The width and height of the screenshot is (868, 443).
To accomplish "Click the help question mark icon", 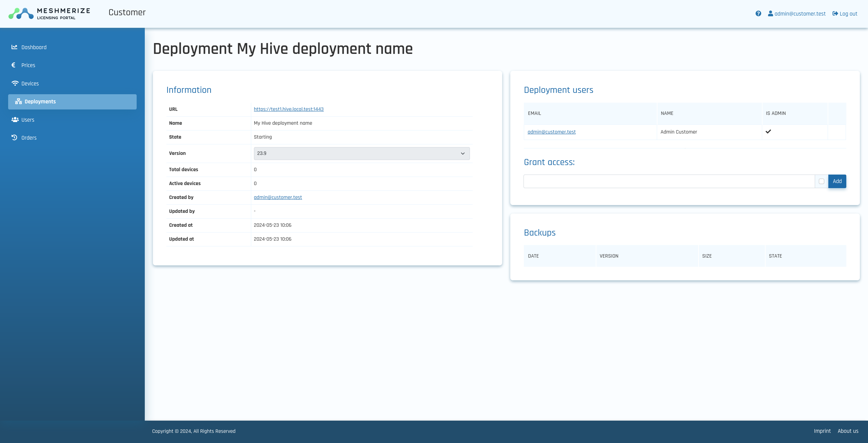I will point(758,14).
